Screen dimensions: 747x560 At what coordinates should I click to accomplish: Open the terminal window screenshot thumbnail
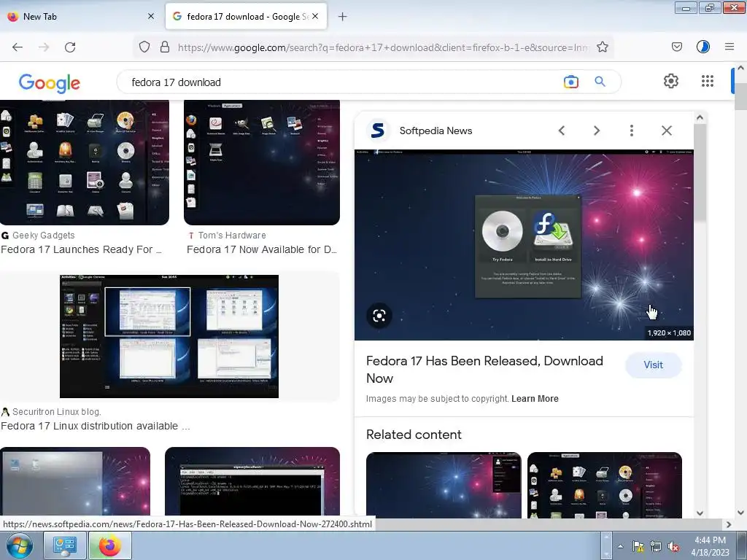tap(252, 482)
